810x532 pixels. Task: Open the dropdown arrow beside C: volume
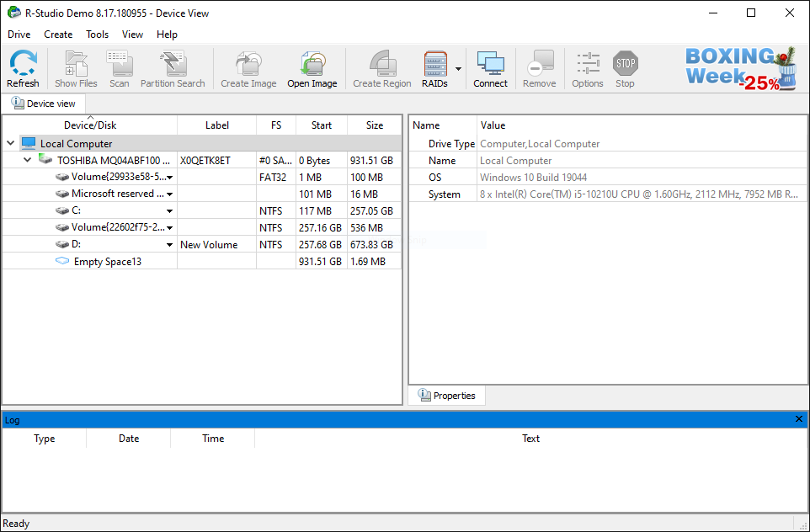click(169, 211)
